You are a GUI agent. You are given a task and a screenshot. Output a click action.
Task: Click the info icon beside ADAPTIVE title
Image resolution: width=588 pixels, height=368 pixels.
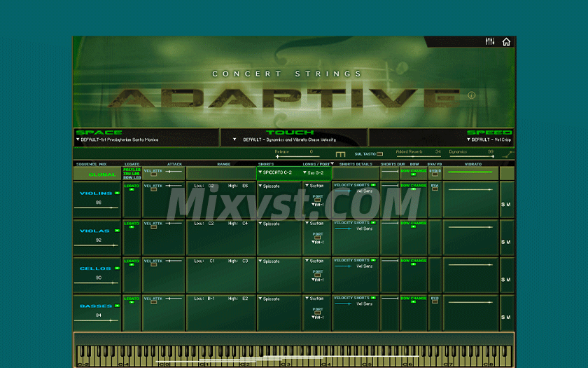(471, 95)
